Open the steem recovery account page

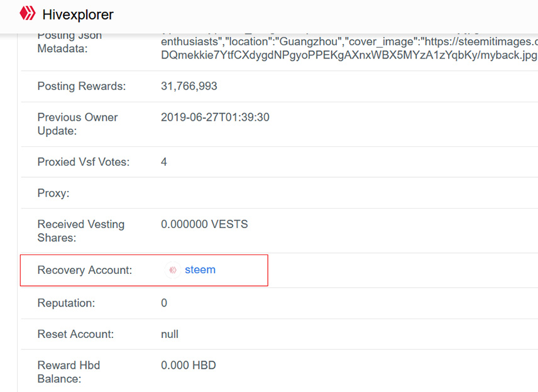[200, 270]
